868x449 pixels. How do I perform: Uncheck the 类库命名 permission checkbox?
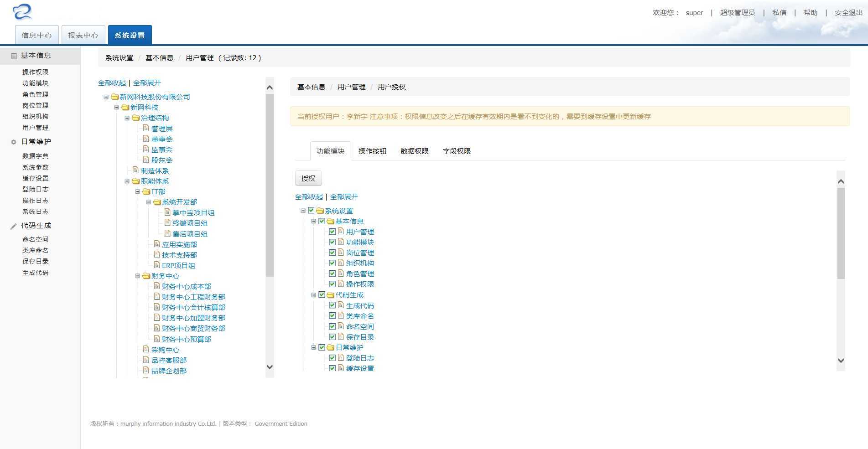[x=332, y=316]
